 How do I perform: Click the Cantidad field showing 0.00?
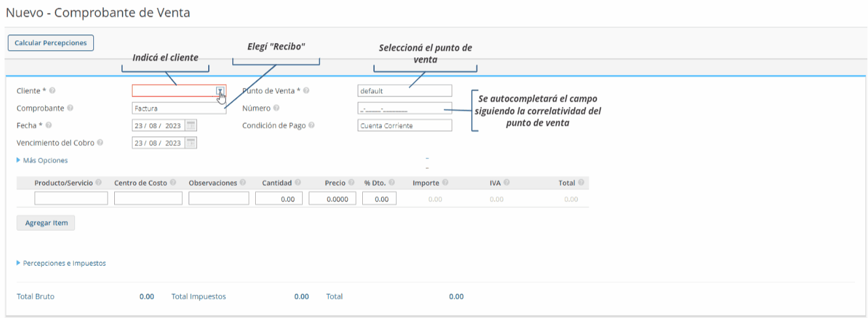click(279, 199)
